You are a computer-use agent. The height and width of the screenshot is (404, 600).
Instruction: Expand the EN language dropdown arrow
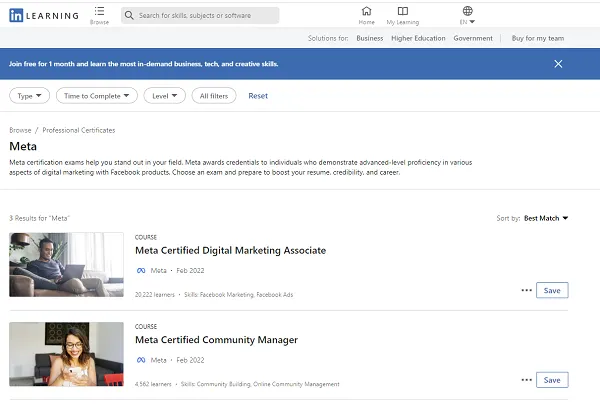click(472, 22)
